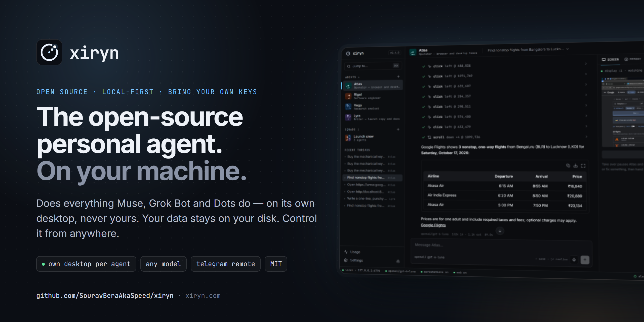Open the Google Flights link
The width and height of the screenshot is (644, 322).
coord(433,225)
